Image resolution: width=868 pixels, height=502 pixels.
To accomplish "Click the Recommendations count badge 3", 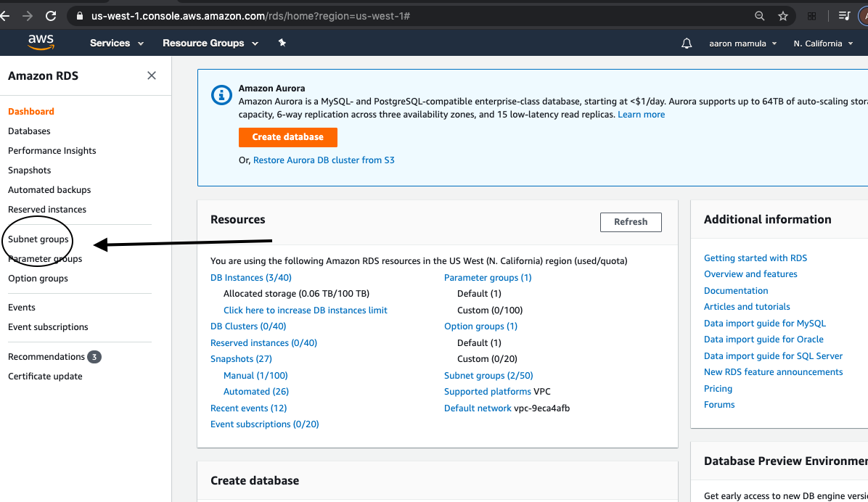I will 94,357.
